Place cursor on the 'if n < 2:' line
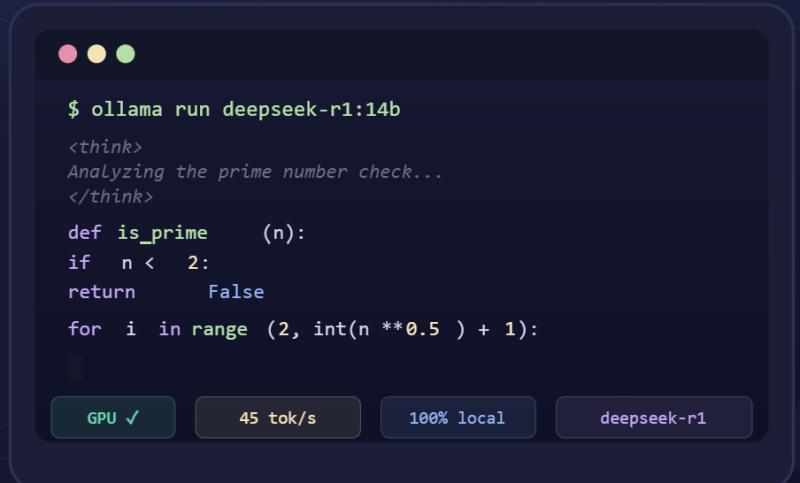 [x=139, y=263]
